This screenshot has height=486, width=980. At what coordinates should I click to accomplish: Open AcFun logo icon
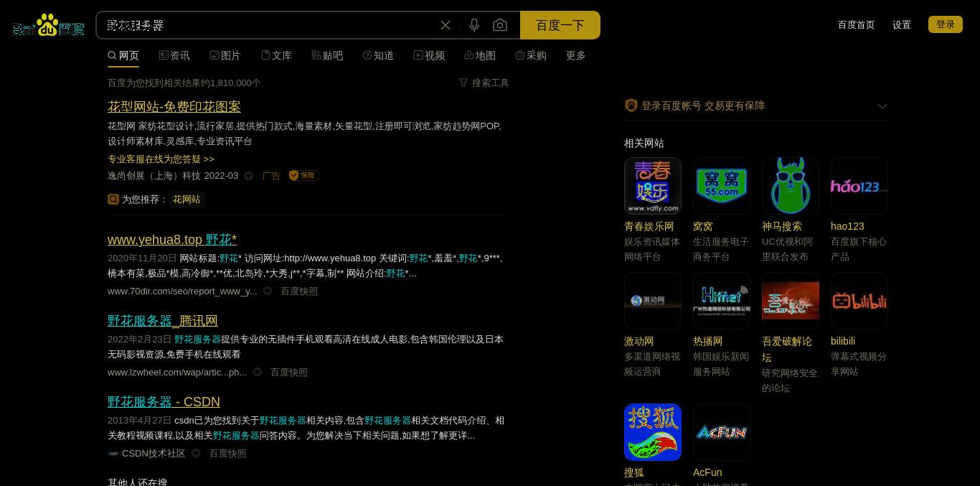click(x=722, y=432)
